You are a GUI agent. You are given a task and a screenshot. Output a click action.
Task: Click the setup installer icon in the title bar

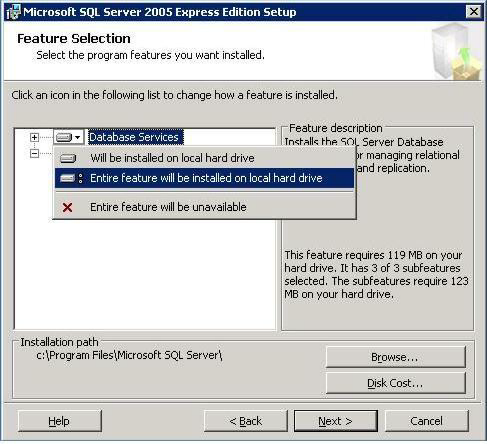[x=13, y=12]
